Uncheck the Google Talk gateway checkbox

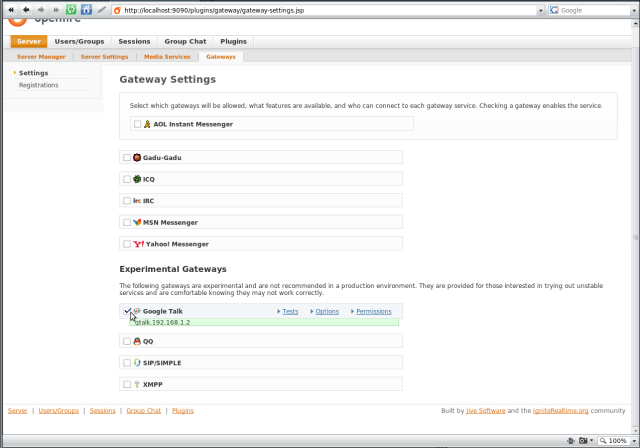(x=127, y=311)
